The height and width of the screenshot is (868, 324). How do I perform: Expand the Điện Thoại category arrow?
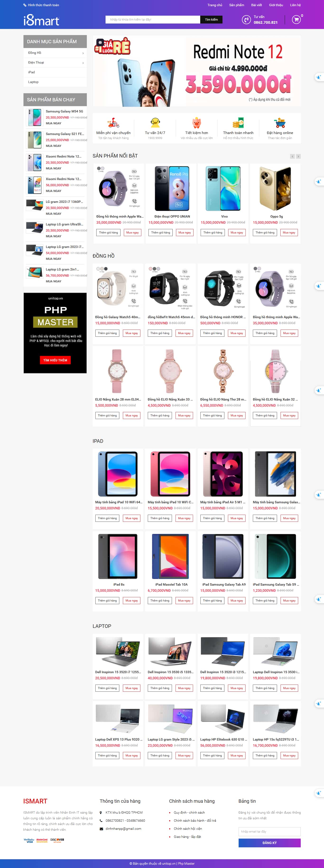pyautogui.click(x=83, y=63)
